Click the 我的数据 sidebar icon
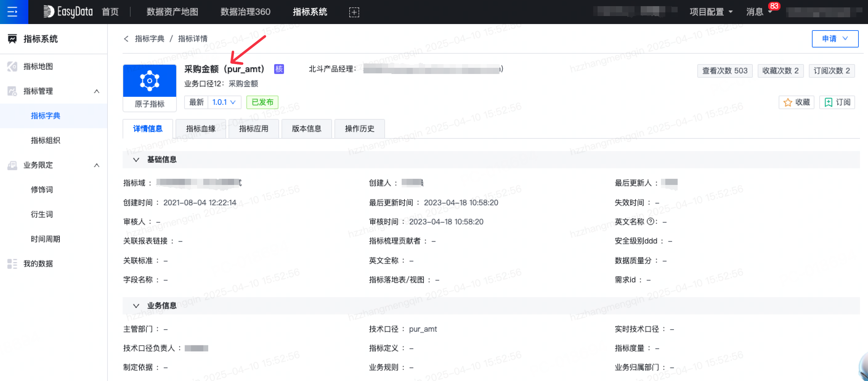This screenshot has width=868, height=381. (12, 264)
